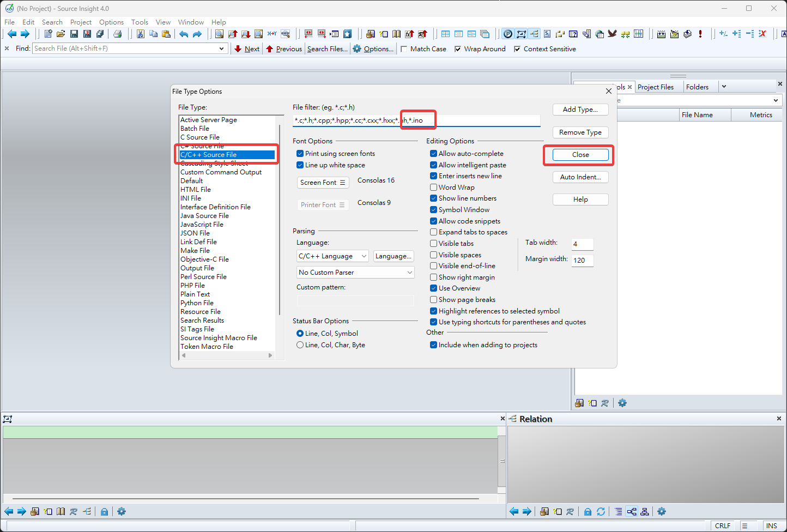Uncheck Print using screen fonts
787x532 pixels.
tap(300, 154)
